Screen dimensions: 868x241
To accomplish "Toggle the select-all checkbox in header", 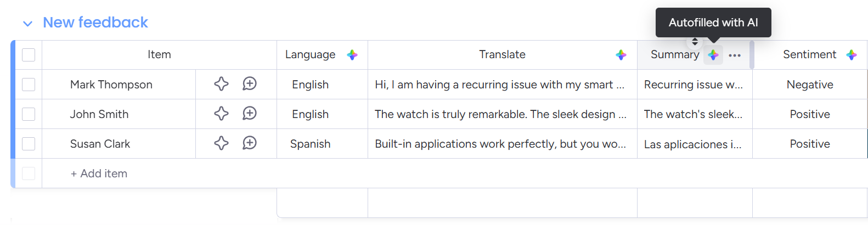I will [29, 55].
